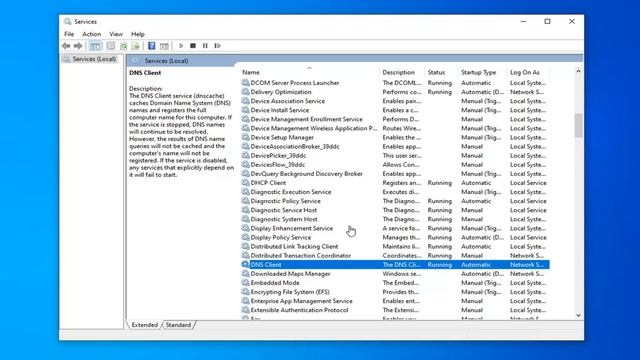This screenshot has height=360, width=640.
Task: Sort by the Name column header
Action: (x=309, y=72)
